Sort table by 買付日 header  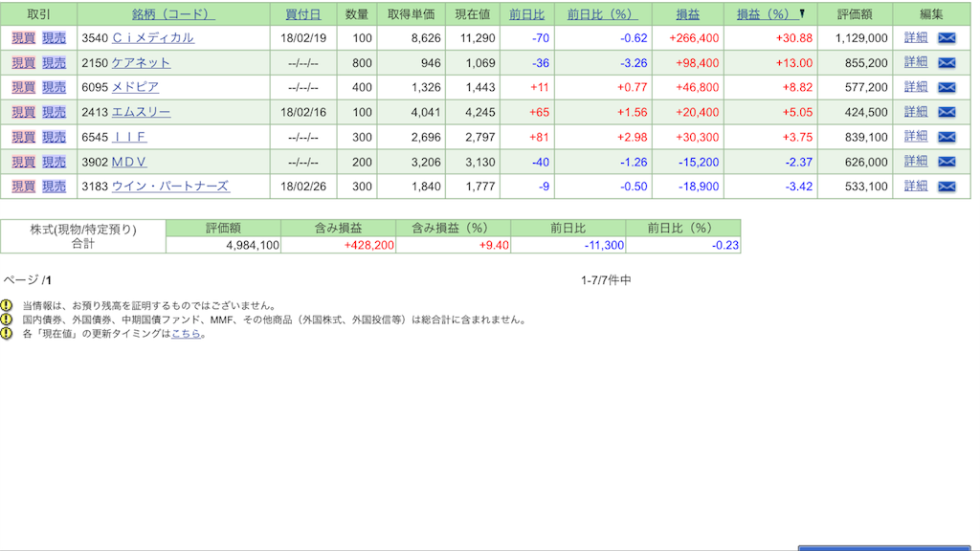303,13
